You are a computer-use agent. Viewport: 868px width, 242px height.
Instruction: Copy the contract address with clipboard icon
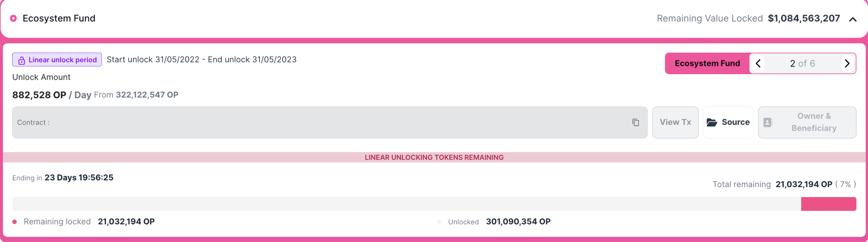[x=636, y=122]
